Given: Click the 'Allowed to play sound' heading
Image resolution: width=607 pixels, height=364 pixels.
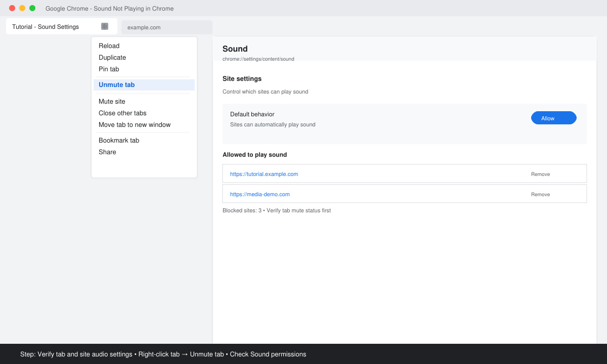Looking at the screenshot, I should point(255,155).
